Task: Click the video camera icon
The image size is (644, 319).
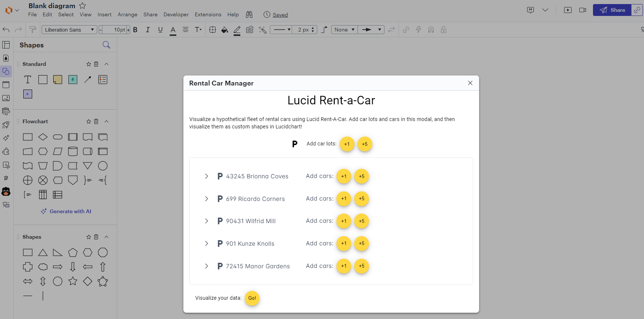Action: [x=583, y=10]
